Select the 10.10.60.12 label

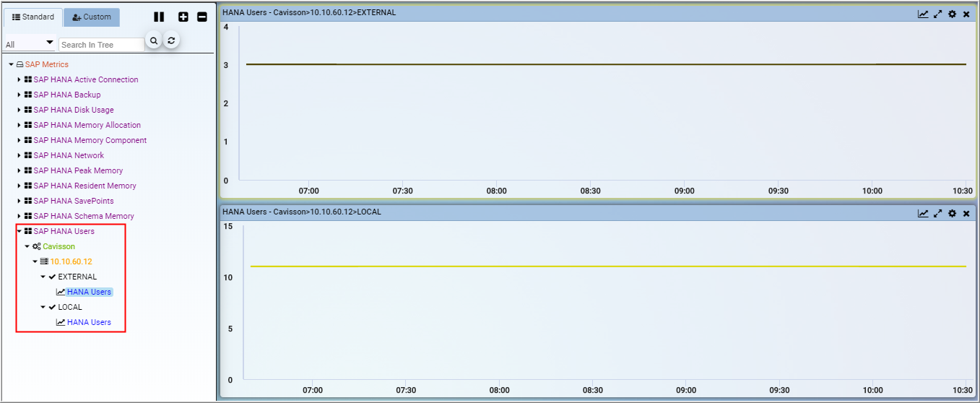tap(71, 262)
